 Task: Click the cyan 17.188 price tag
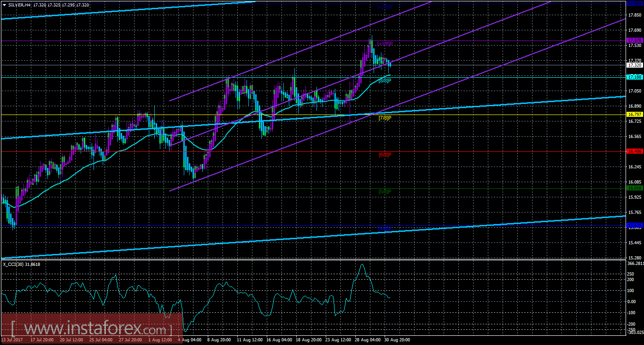click(634, 77)
